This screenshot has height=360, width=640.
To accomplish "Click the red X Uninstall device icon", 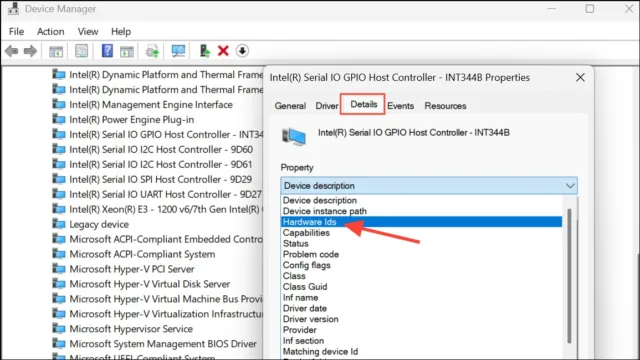I will (223, 51).
